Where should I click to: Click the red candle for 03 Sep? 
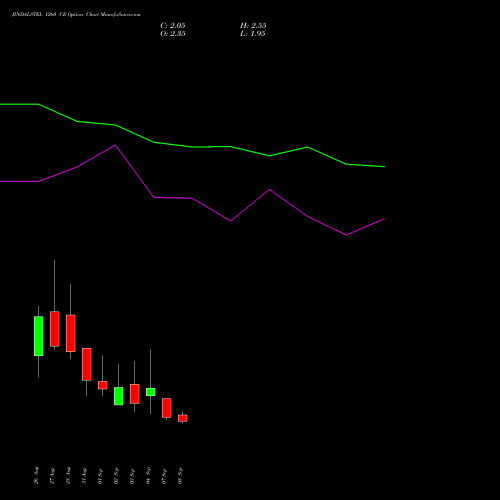(135, 394)
